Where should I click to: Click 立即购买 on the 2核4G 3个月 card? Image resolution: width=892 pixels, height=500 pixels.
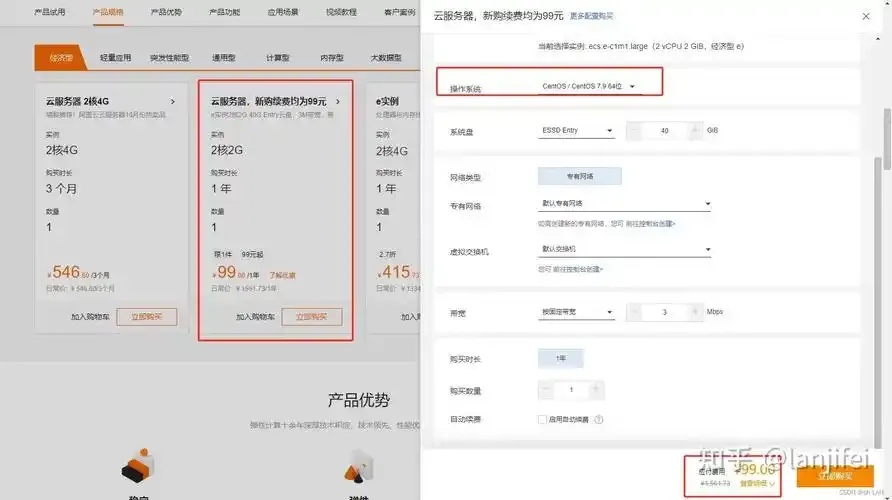(147, 317)
